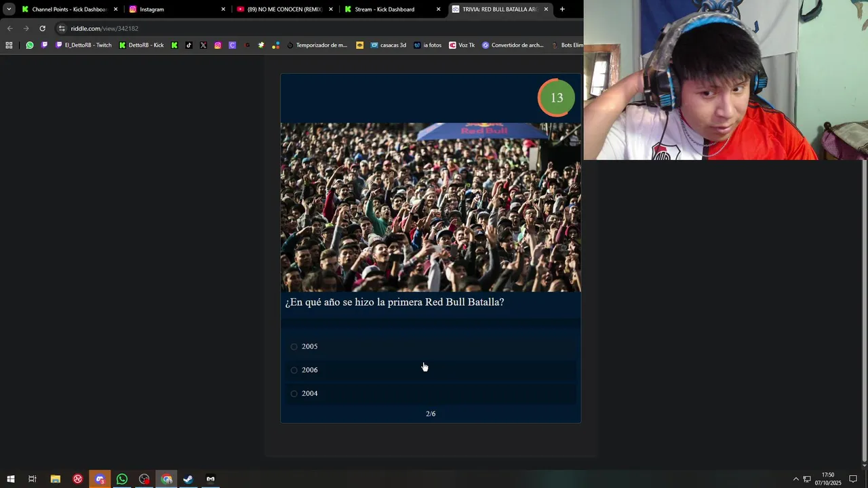Open WhatsApp from the taskbar
The image size is (868, 488).
[122, 479]
